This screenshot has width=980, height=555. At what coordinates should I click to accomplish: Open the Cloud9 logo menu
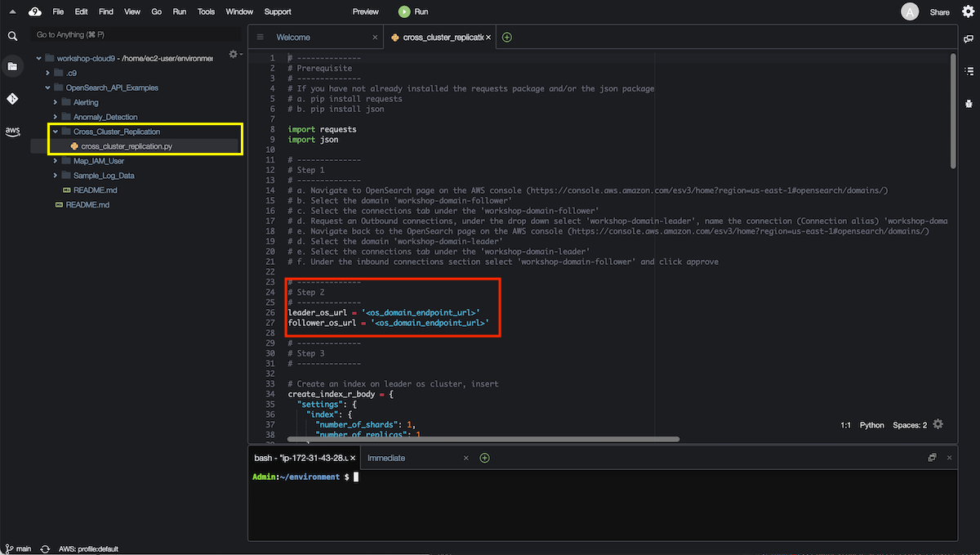[34, 12]
